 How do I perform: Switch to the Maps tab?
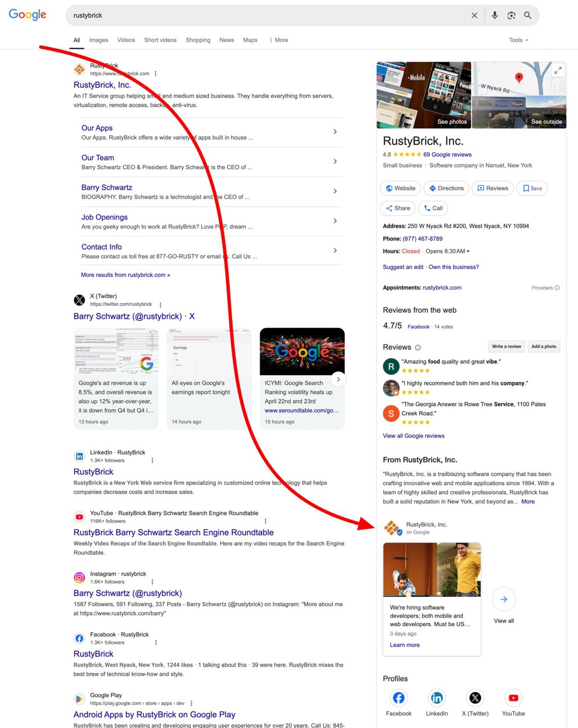click(x=250, y=40)
